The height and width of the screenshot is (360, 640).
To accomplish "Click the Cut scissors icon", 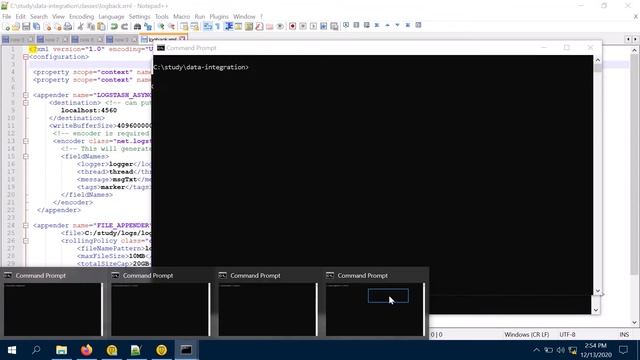I will point(80,27).
